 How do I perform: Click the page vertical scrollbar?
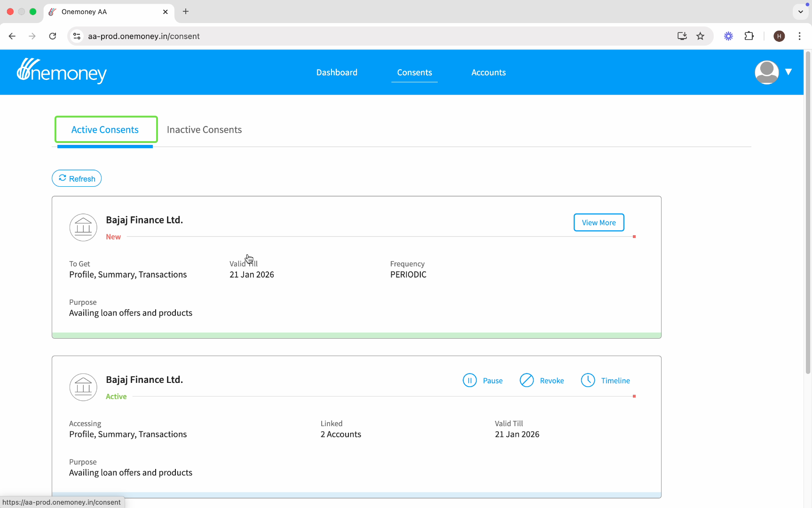808,212
